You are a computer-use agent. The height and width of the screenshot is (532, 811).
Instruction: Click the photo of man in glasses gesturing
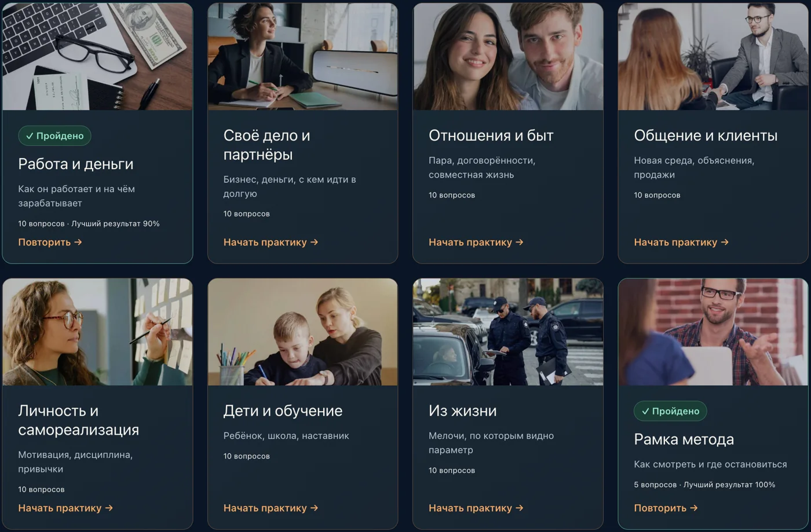(713, 332)
